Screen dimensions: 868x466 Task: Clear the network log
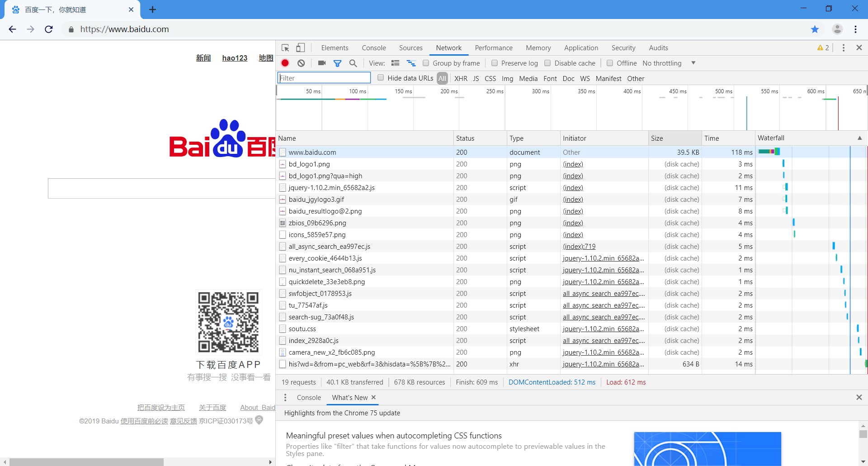pyautogui.click(x=301, y=63)
